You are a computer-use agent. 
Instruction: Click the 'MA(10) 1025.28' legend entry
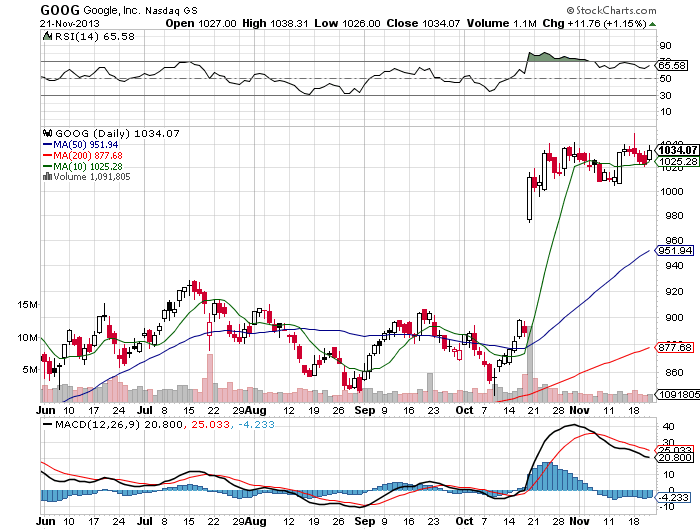tap(88, 167)
